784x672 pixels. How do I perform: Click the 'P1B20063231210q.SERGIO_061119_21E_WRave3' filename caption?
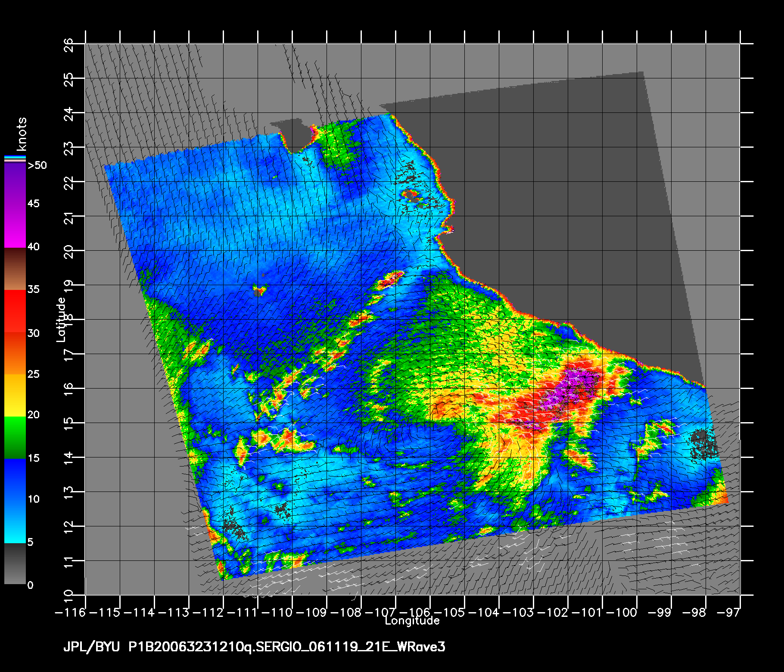click(x=287, y=647)
